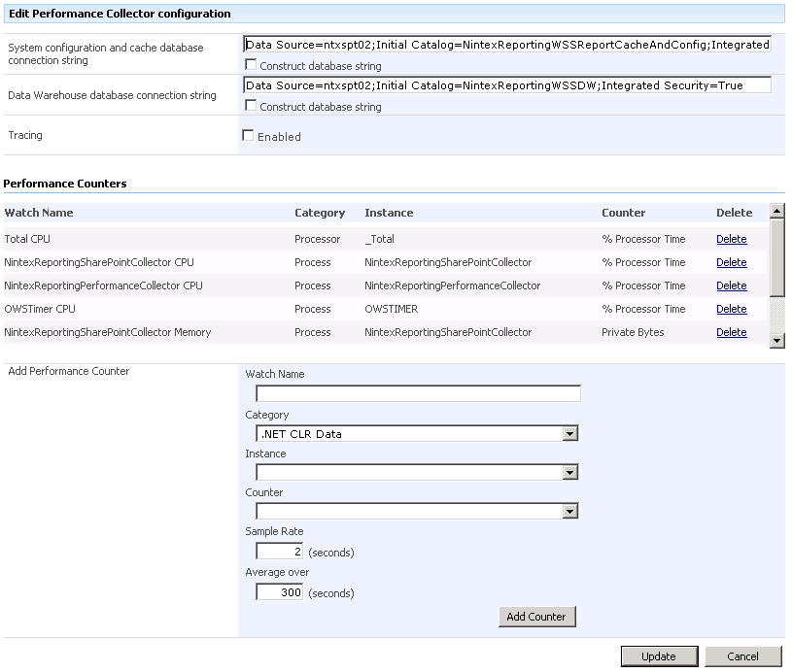Viewport: 792px width, 672px height.
Task: Delete the OWSTimer CPU counter
Action: (731, 309)
